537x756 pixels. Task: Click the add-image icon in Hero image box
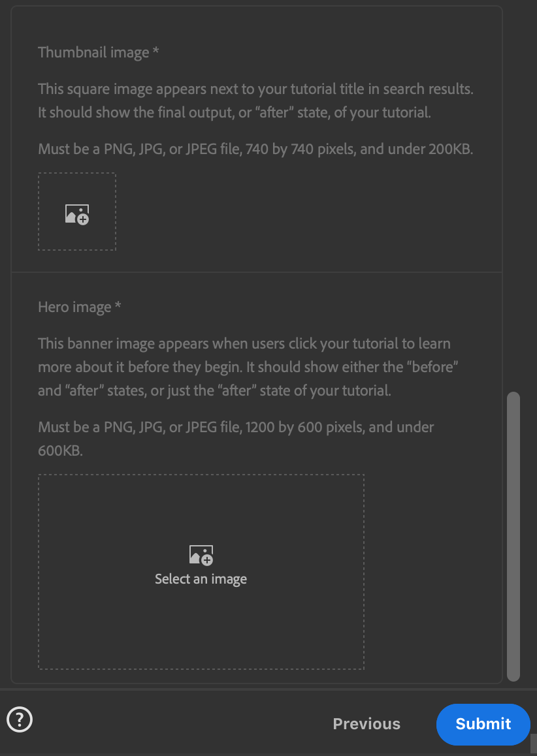coord(201,556)
